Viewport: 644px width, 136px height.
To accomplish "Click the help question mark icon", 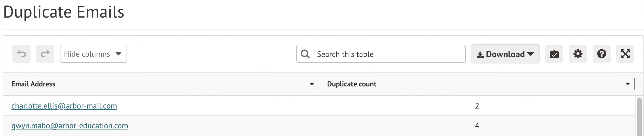I will coord(602,54).
